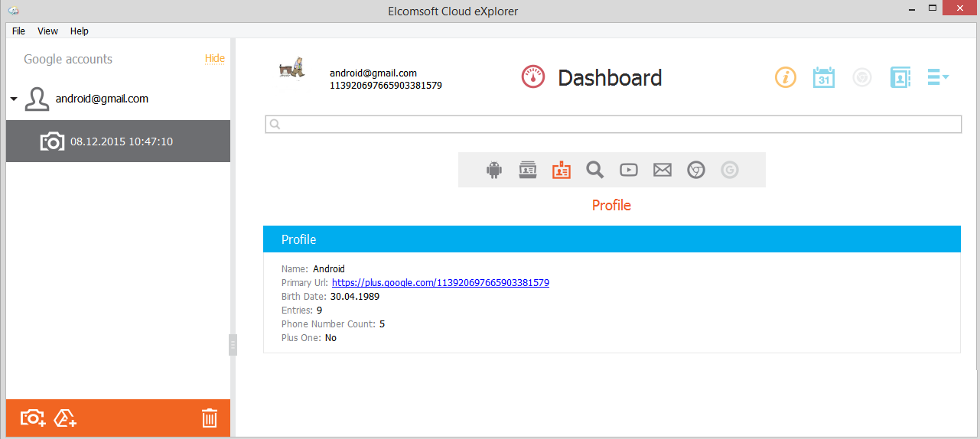
Task: Click the Dashboard title text
Action: pyautogui.click(x=610, y=77)
